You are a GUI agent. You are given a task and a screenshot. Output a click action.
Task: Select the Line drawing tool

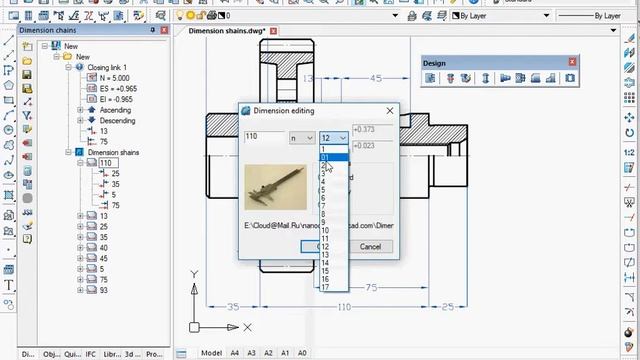tap(9, 40)
